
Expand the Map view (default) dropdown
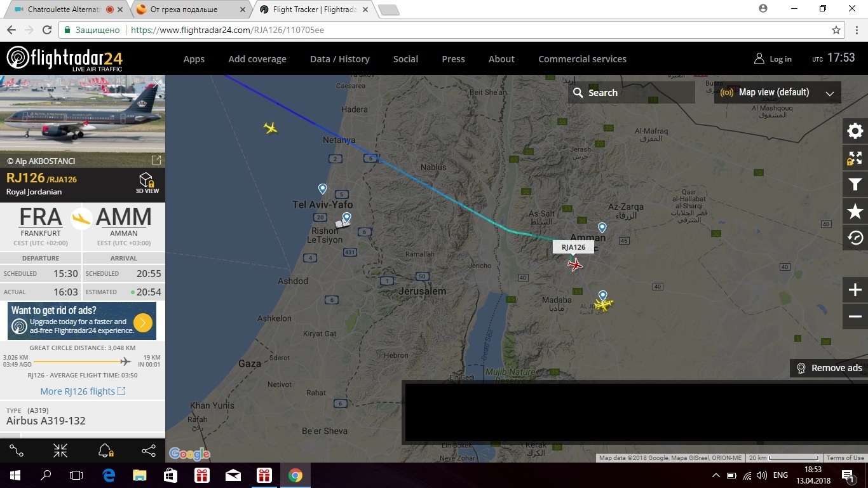(x=778, y=92)
